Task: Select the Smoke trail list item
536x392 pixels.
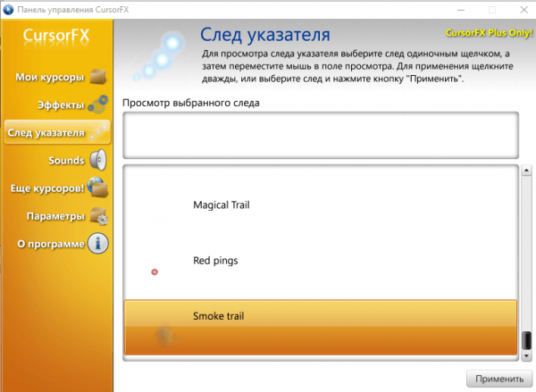Action: [x=321, y=328]
